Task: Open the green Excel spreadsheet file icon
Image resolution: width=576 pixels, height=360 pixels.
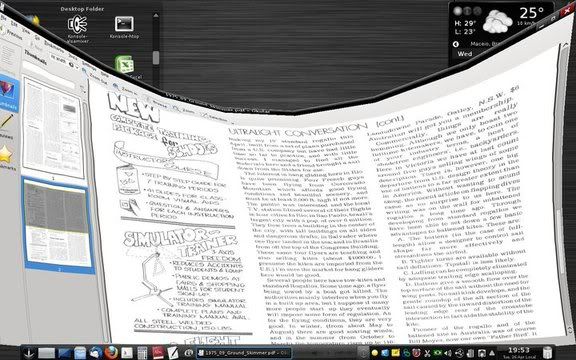Action: 124,65
